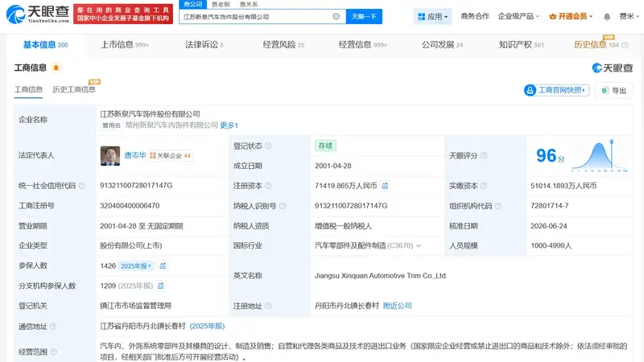Switch to 法律诉讼 tab
Image resolution: width=644 pixels, height=362 pixels.
click(204, 45)
